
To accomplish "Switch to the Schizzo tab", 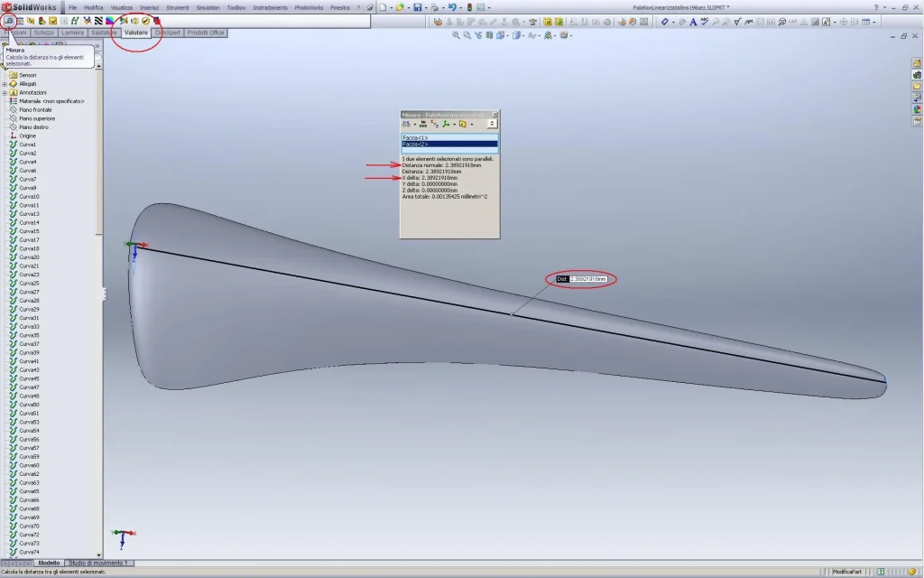I will coord(44,33).
